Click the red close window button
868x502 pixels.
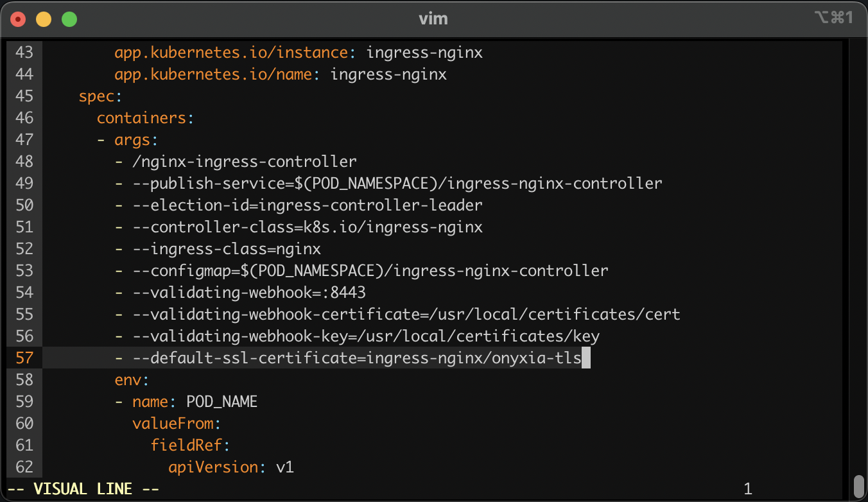[x=18, y=19]
